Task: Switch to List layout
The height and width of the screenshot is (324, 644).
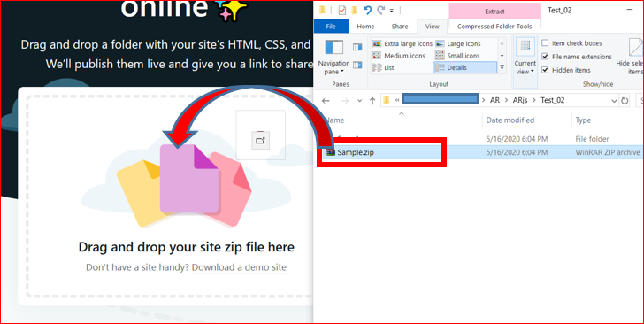Action: click(383, 67)
